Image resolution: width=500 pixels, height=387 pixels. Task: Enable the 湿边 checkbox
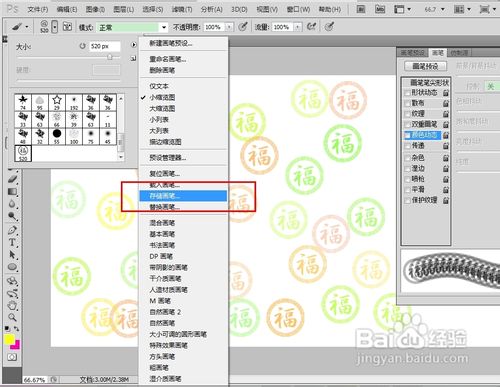(407, 168)
